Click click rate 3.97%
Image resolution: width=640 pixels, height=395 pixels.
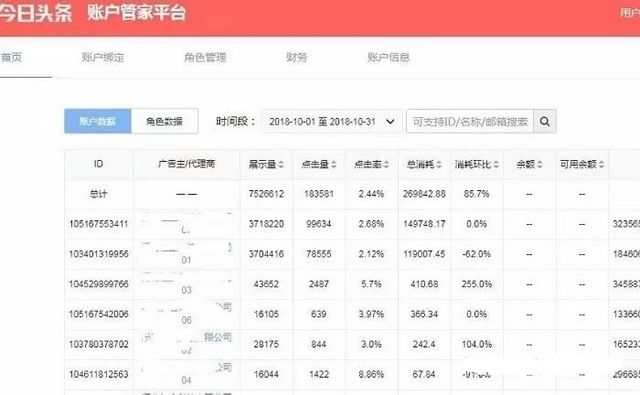(371, 314)
